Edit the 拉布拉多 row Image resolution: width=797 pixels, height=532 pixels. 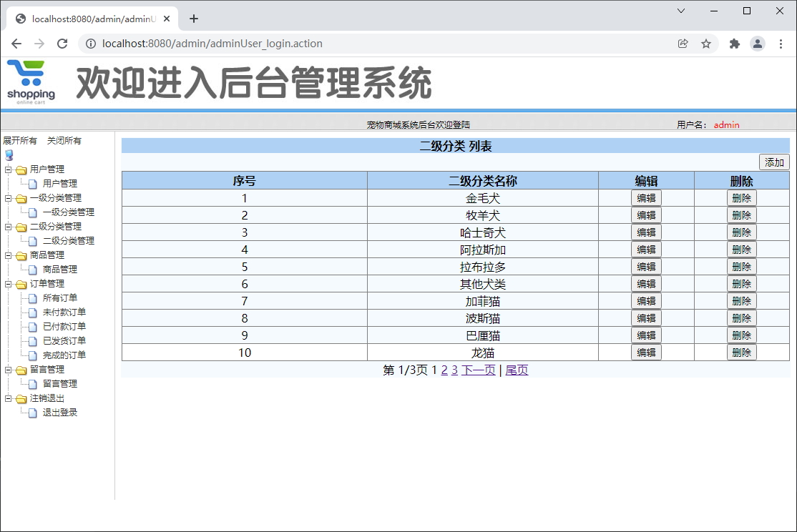pos(646,267)
